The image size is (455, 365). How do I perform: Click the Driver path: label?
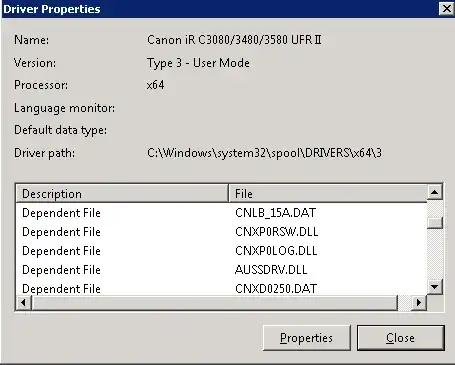pyautogui.click(x=45, y=153)
